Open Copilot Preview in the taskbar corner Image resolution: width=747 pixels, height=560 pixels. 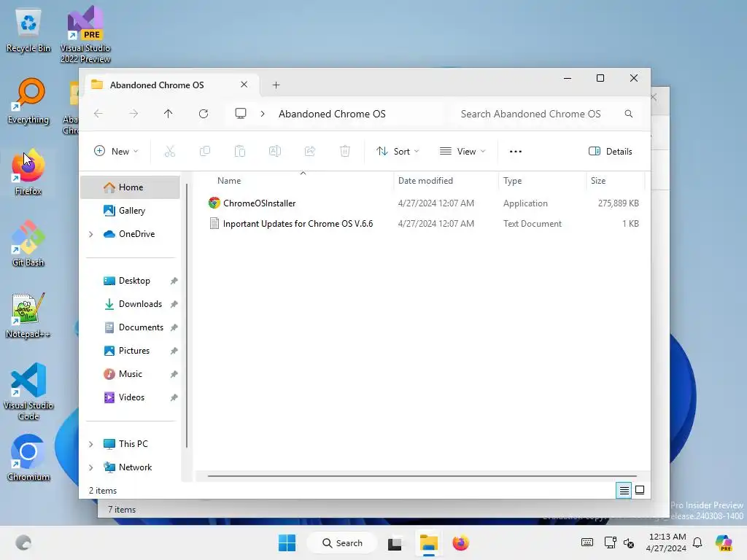724,542
